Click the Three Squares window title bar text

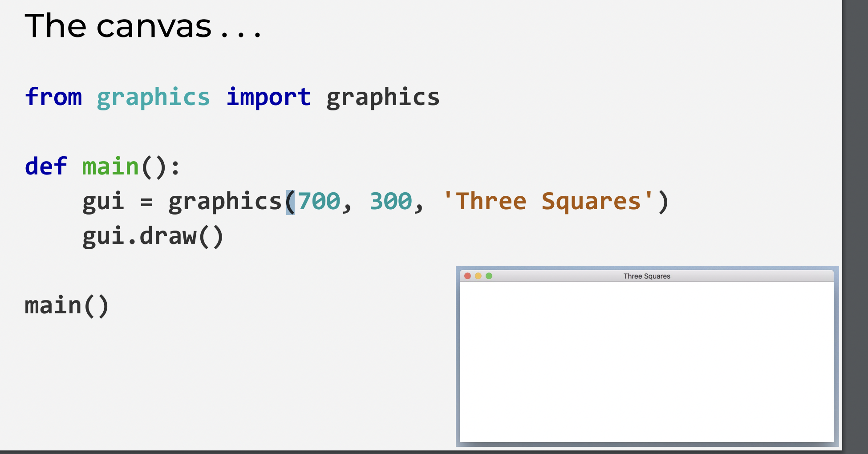[x=647, y=276]
